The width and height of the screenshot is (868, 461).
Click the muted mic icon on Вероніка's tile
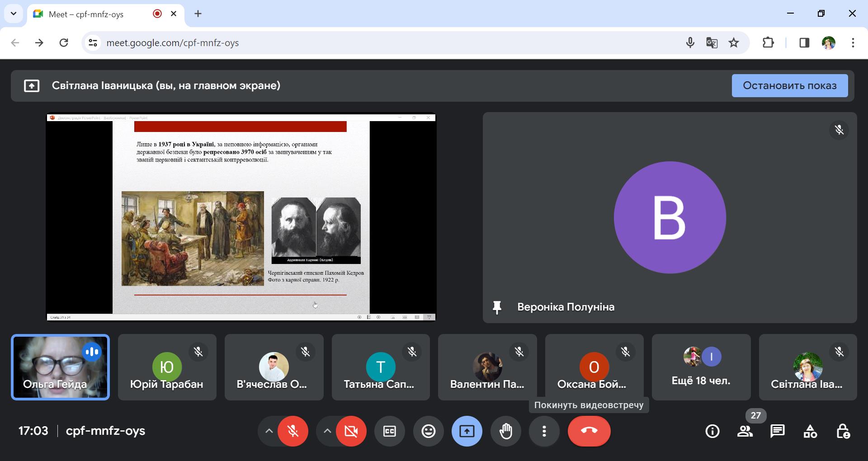839,130
